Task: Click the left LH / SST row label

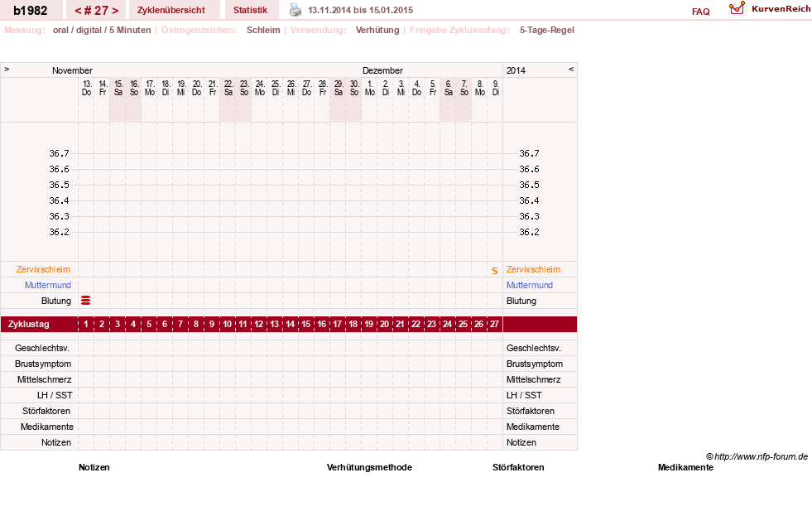Action: [55, 395]
